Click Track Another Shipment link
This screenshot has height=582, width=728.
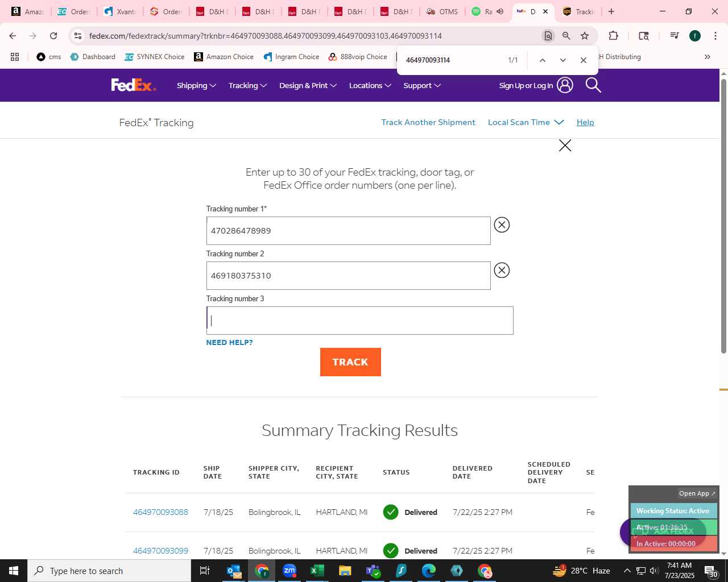tap(428, 122)
